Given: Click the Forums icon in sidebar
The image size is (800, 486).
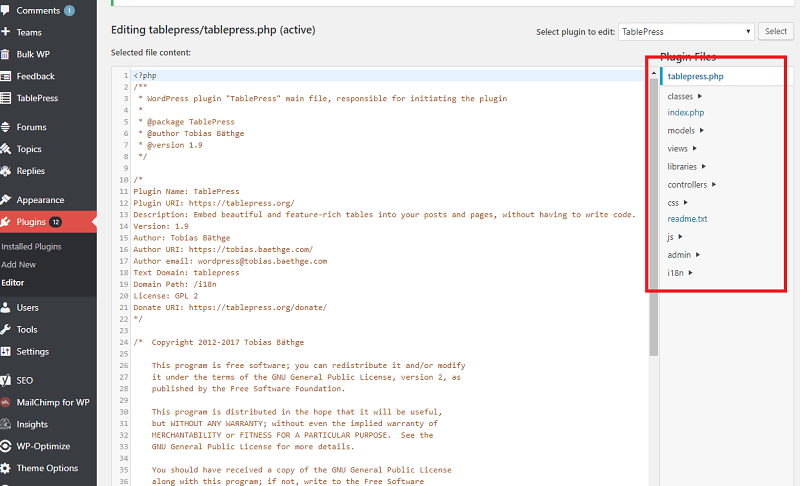Looking at the screenshot, I should (5, 127).
